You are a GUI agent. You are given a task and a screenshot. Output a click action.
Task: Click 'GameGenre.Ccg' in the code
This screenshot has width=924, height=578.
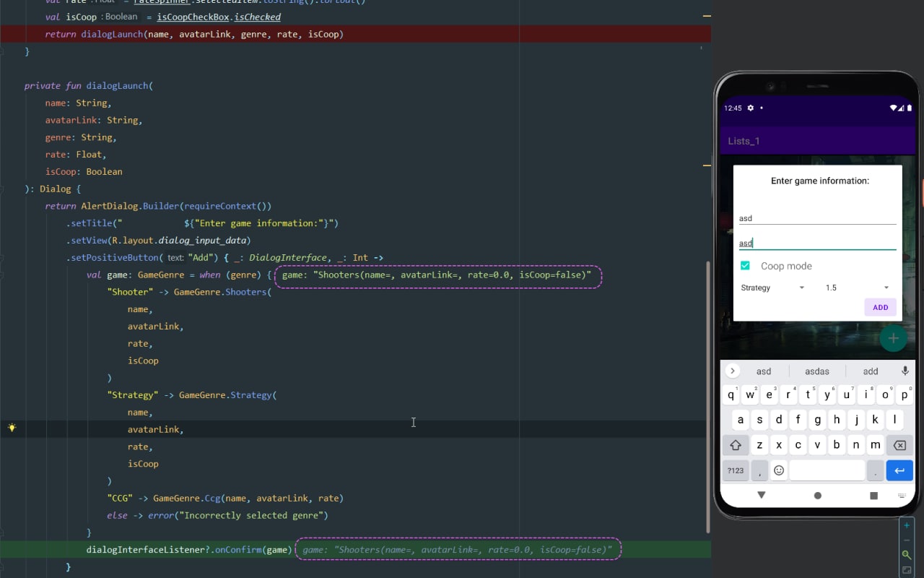pos(186,499)
